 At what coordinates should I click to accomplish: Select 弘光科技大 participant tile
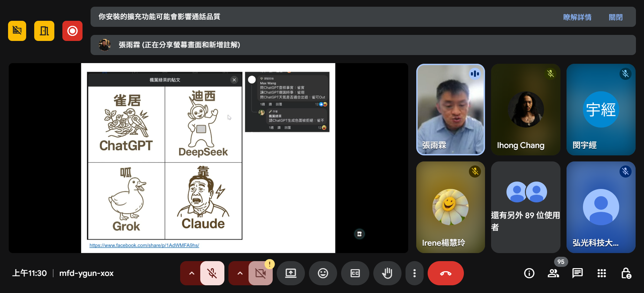pyautogui.click(x=601, y=207)
